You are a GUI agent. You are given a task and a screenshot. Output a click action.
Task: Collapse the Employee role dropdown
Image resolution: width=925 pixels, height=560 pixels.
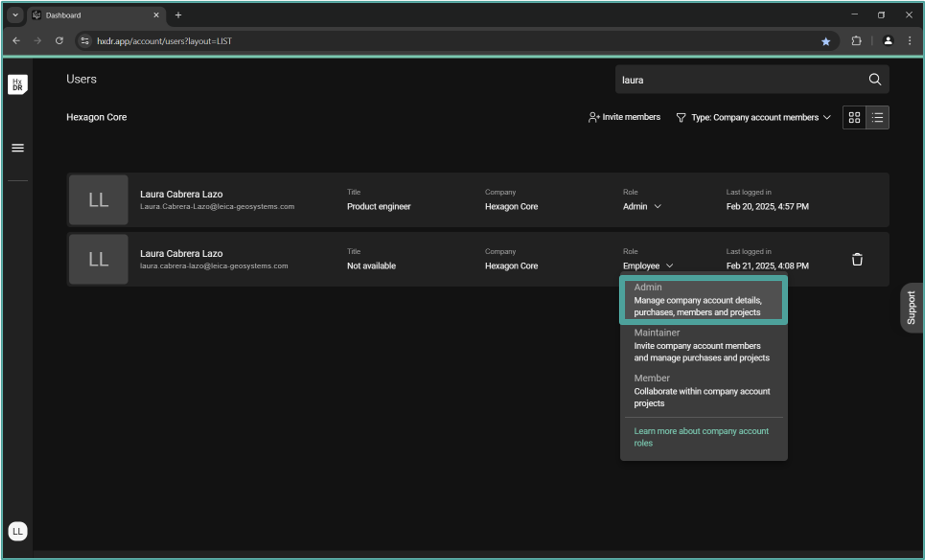[x=648, y=266]
